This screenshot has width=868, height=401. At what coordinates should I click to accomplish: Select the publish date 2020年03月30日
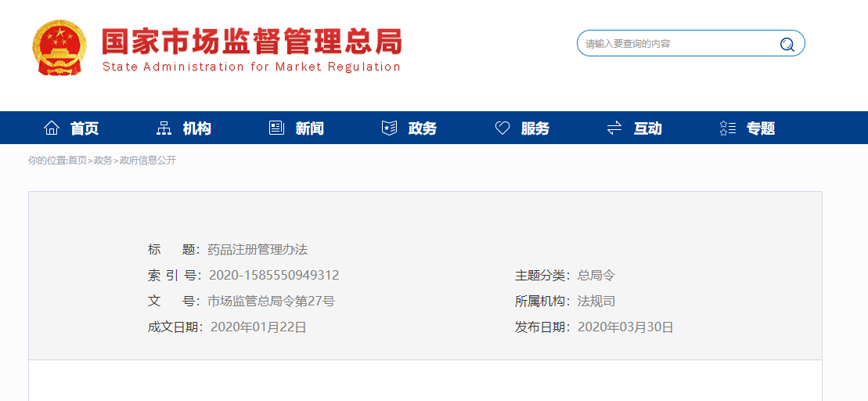click(x=625, y=327)
